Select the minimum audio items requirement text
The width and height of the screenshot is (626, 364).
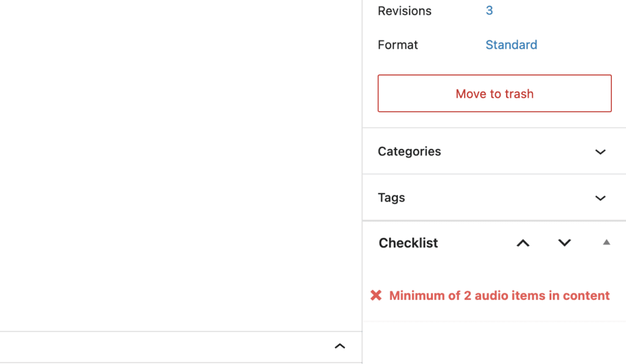coord(499,296)
